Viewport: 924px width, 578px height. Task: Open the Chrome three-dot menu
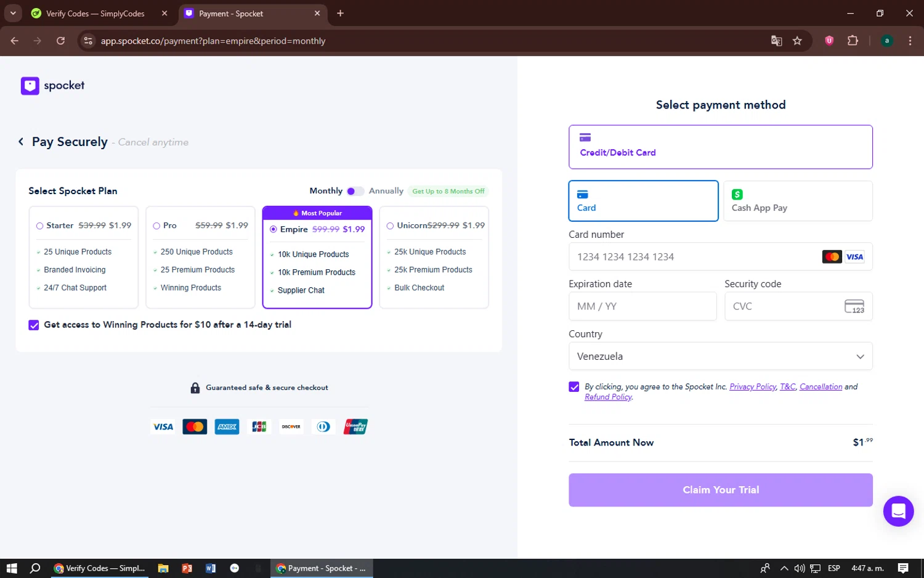pos(910,41)
